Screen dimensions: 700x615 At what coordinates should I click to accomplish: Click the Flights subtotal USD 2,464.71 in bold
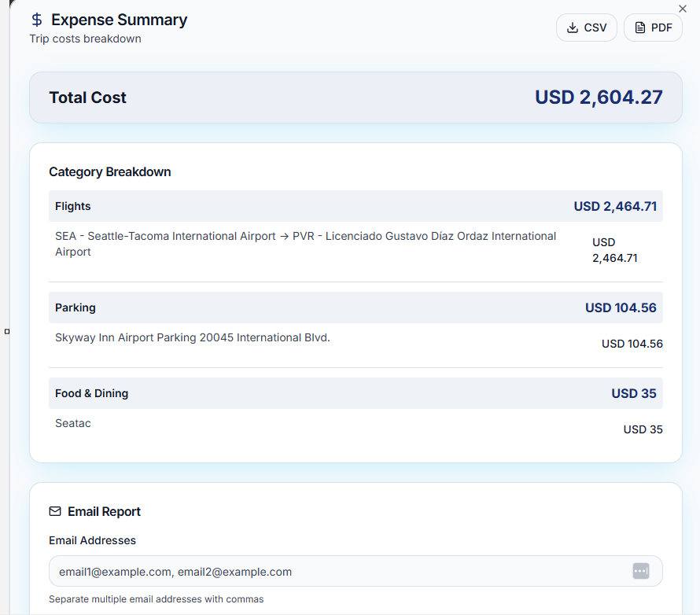(615, 206)
